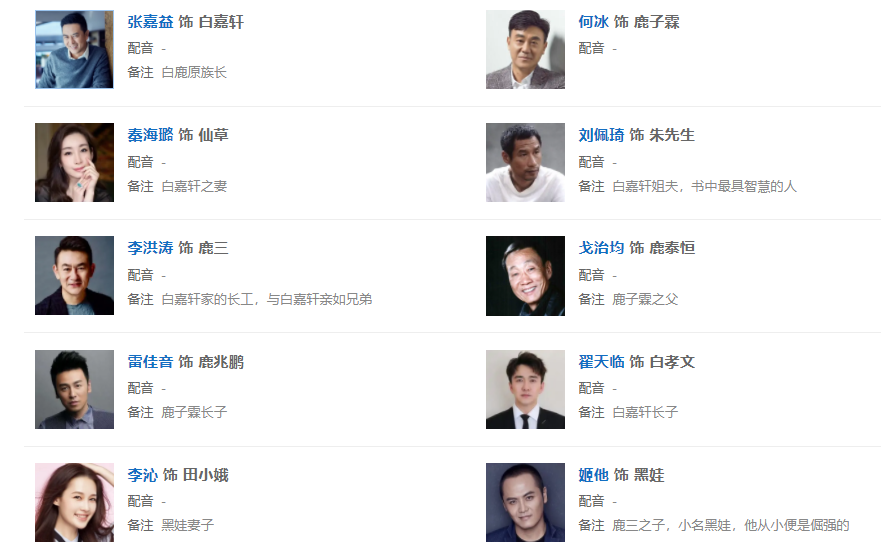Open 雷佳音 profile link
Image resolution: width=881 pixels, height=549 pixels.
[x=150, y=362]
